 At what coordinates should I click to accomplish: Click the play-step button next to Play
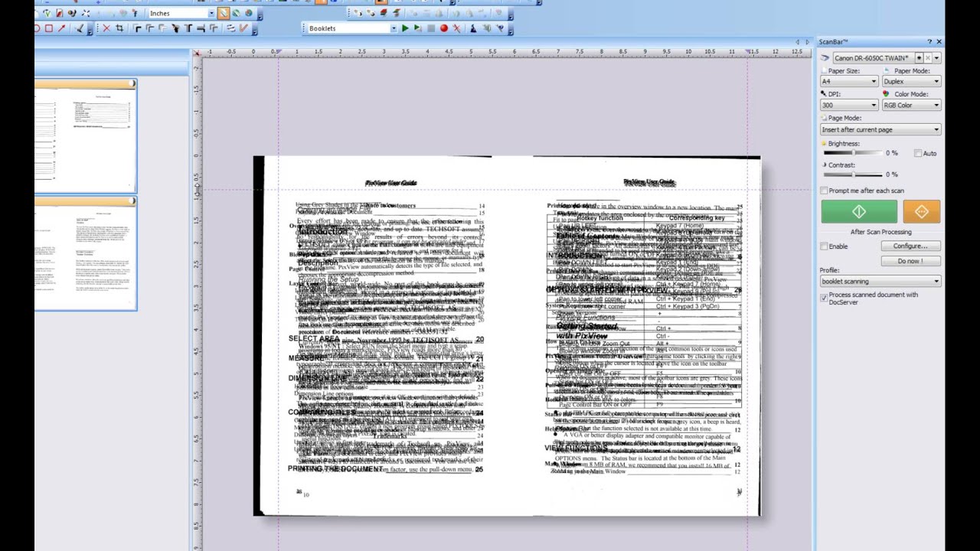pos(417,28)
